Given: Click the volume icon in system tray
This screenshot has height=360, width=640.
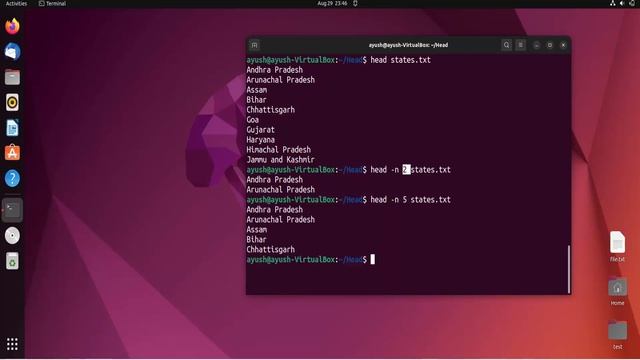Looking at the screenshot, I should 622,3.
